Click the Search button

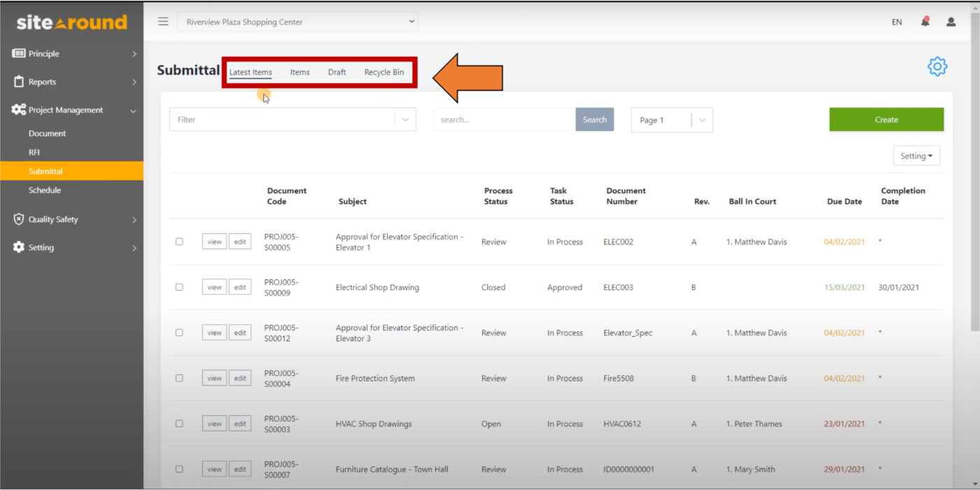pyautogui.click(x=594, y=120)
